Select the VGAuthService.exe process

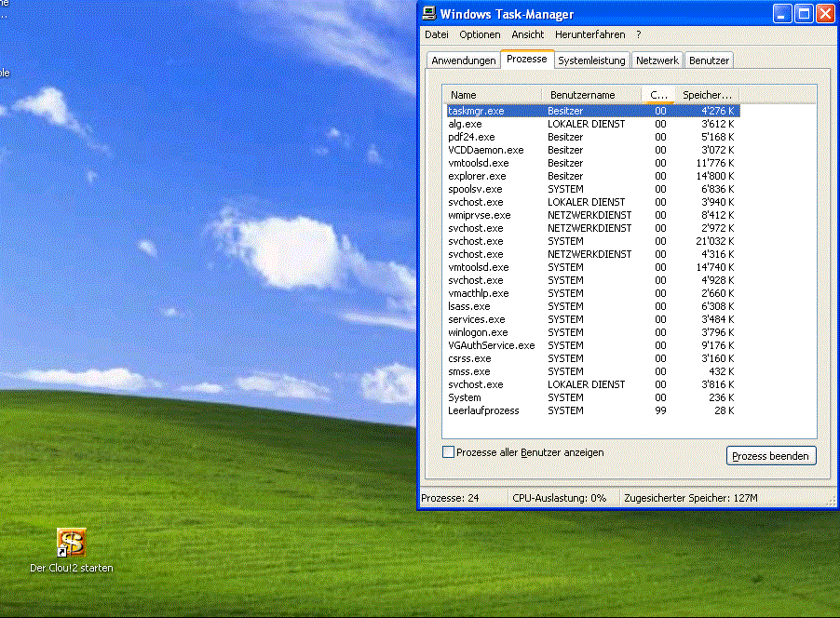coord(593,345)
